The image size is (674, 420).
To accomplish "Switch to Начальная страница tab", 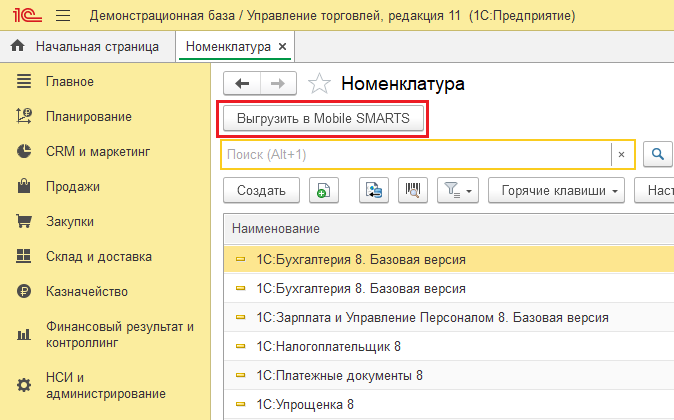I will pos(88,46).
